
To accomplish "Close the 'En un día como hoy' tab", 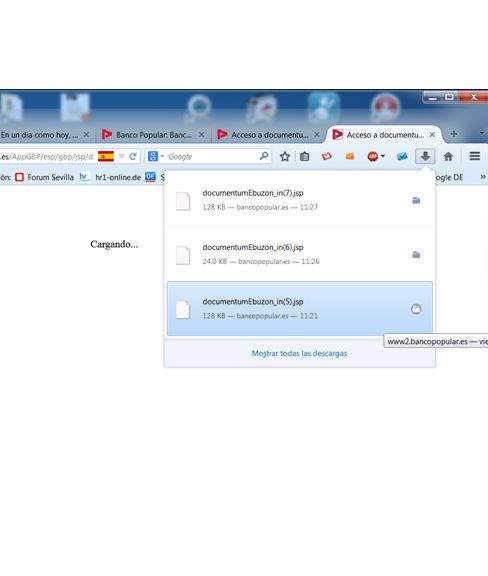I will tap(86, 135).
